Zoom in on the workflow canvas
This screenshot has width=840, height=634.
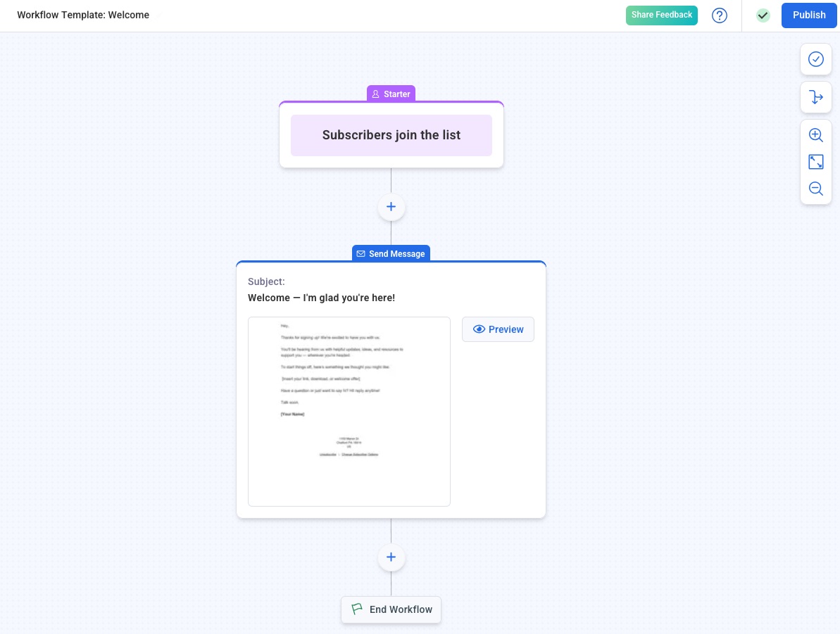pos(815,134)
